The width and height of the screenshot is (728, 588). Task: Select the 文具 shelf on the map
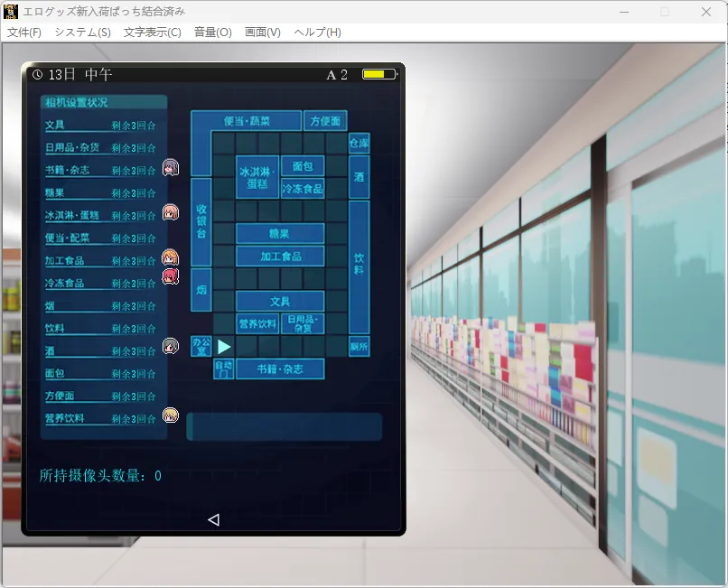[280, 302]
